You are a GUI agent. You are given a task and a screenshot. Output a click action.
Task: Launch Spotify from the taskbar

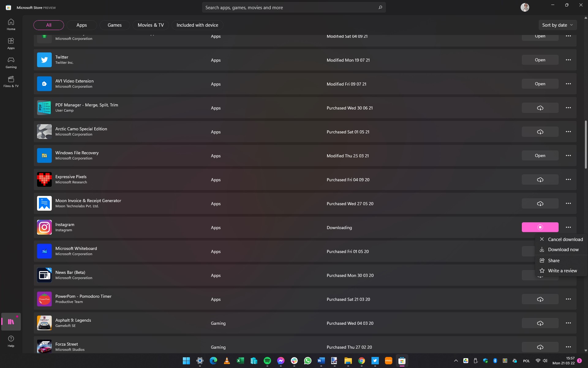(x=267, y=361)
